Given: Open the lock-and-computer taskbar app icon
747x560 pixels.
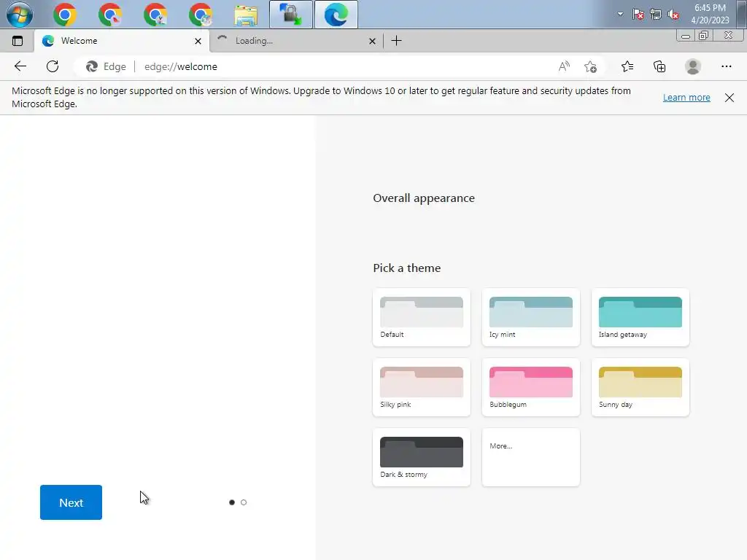Looking at the screenshot, I should (x=291, y=15).
